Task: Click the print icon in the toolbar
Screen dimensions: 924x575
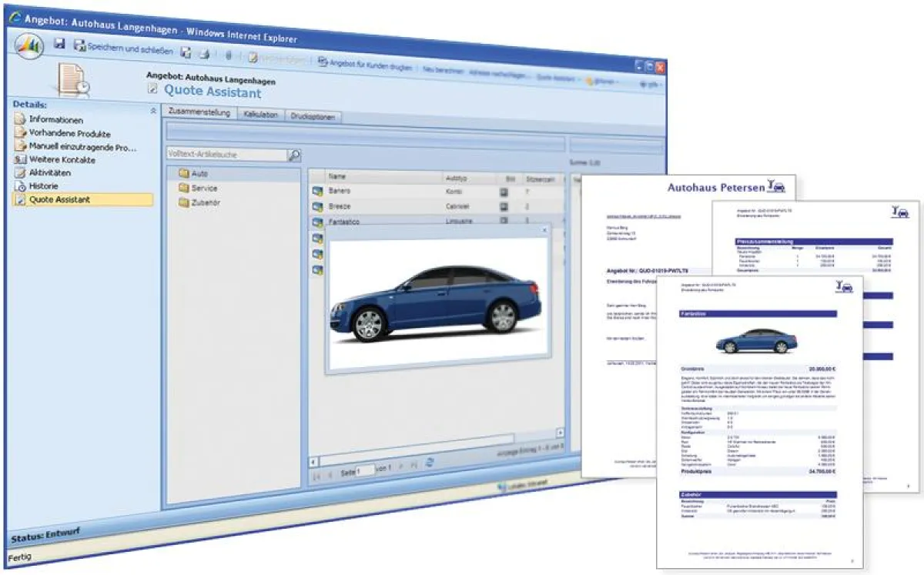Action: (204, 55)
